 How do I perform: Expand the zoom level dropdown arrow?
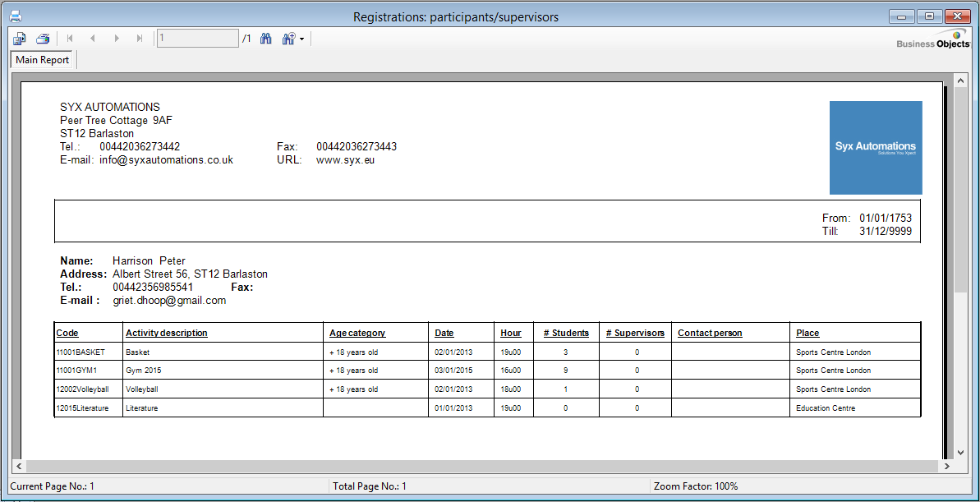pyautogui.click(x=302, y=39)
